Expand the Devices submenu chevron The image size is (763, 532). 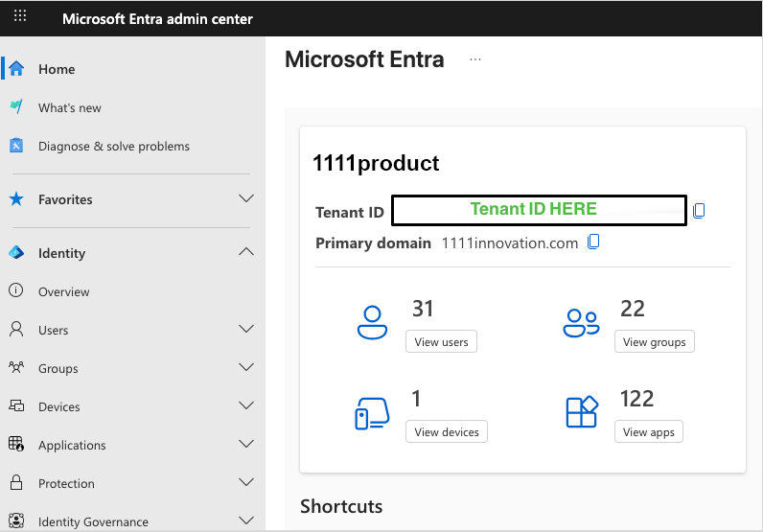[x=246, y=405]
